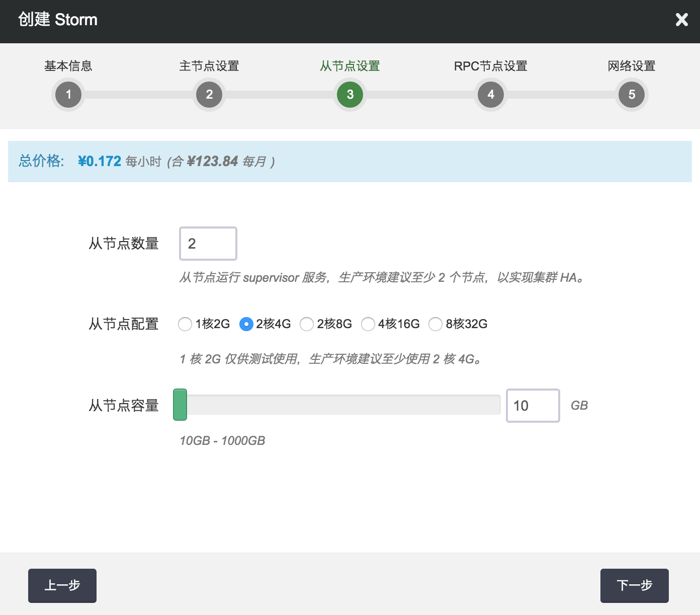The width and height of the screenshot is (700, 615).
Task: Select the green step 3 circle
Action: click(350, 95)
